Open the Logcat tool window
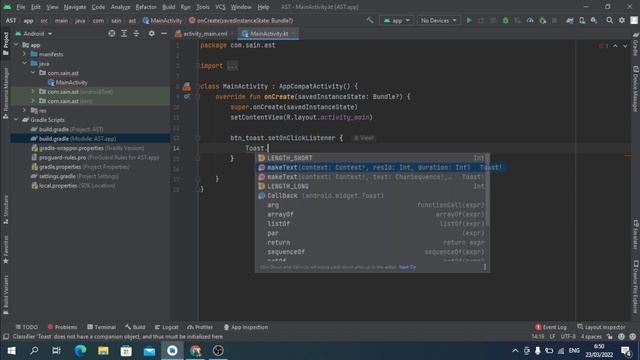 (x=167, y=327)
